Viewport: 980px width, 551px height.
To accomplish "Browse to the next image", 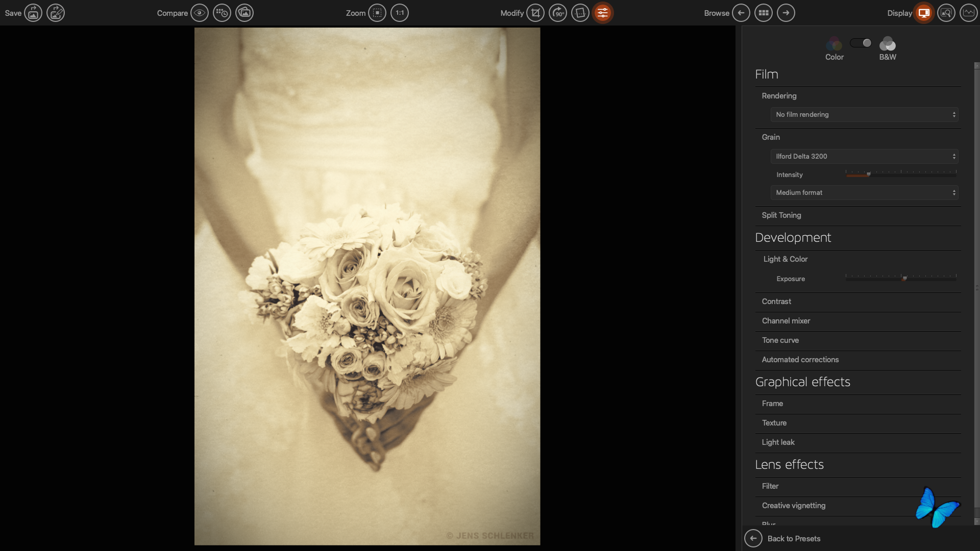I will (786, 13).
